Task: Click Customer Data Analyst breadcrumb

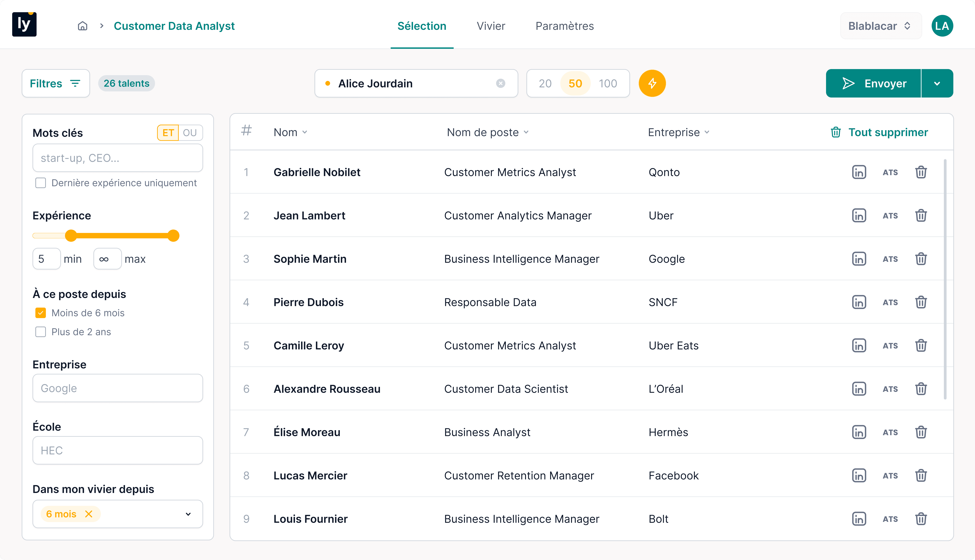Action: click(x=174, y=26)
